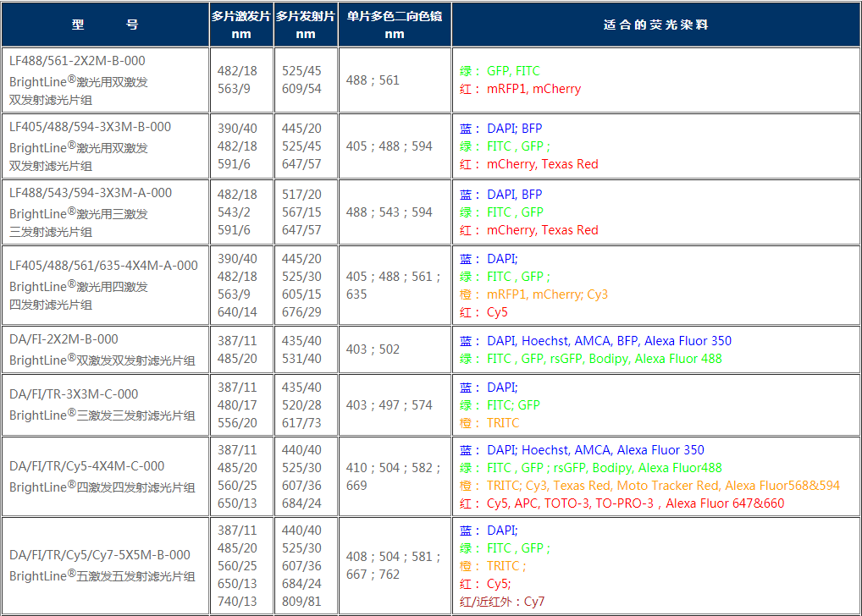862x616 pixels.
Task: Click excitation value 640/14
Action: pos(237,312)
